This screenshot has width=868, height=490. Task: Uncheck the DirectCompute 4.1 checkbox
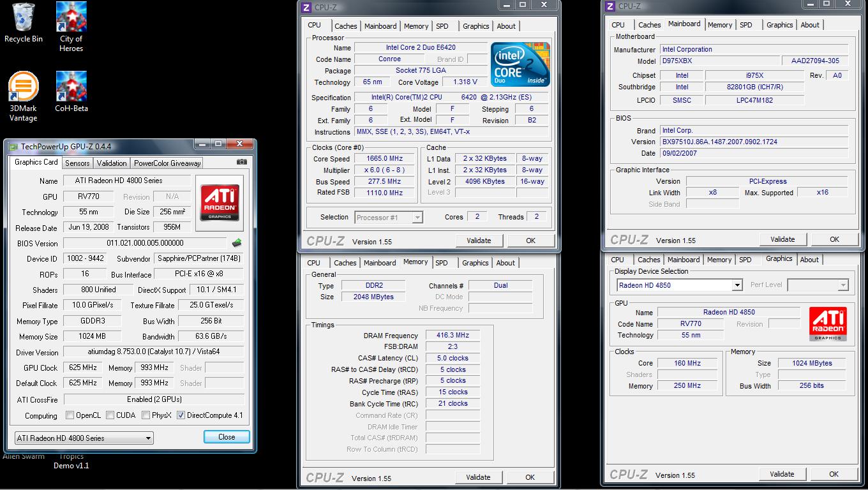(x=181, y=415)
